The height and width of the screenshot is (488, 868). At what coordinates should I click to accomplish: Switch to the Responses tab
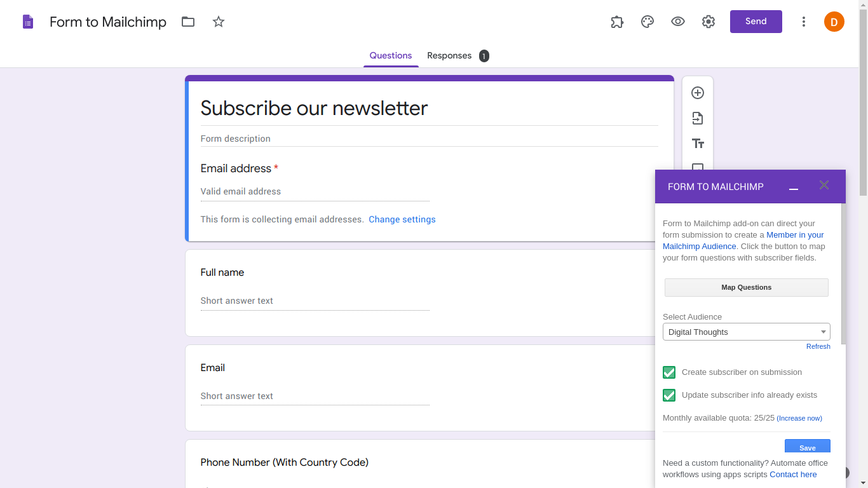coord(449,55)
